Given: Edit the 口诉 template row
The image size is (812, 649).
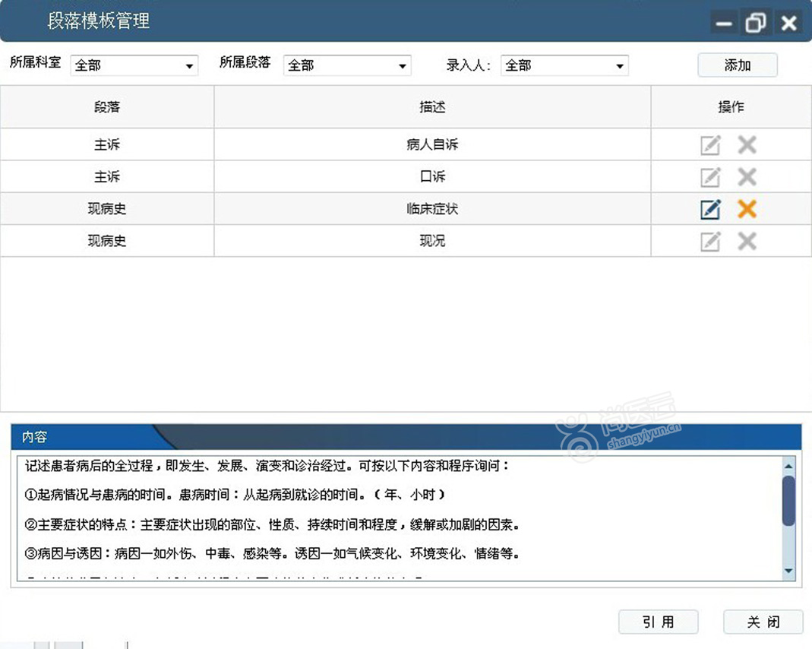Looking at the screenshot, I should tap(710, 177).
